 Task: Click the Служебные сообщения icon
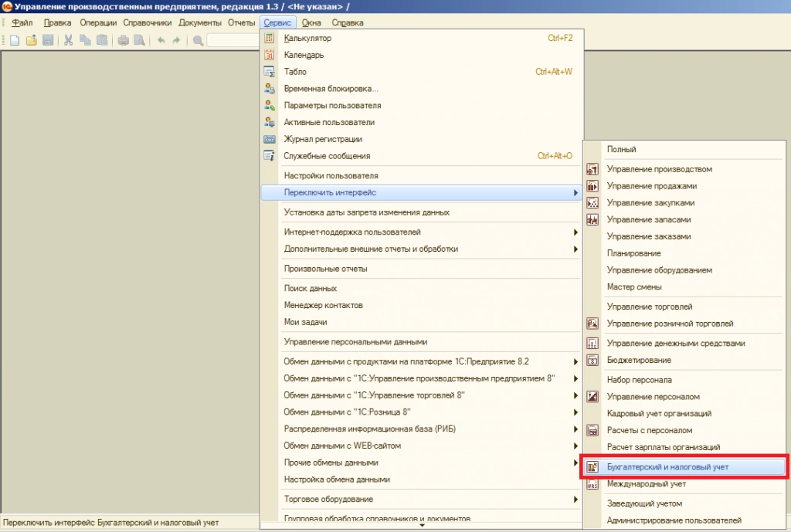(x=270, y=156)
